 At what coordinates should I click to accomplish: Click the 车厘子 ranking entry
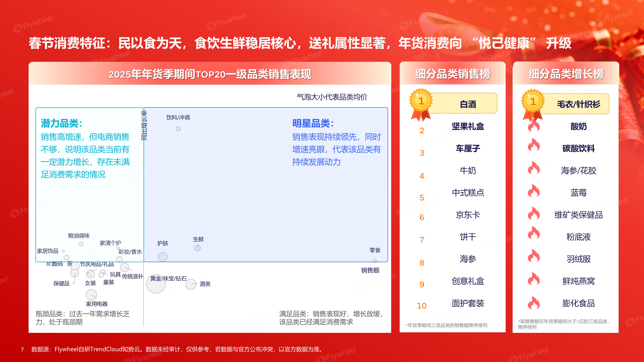point(468,148)
